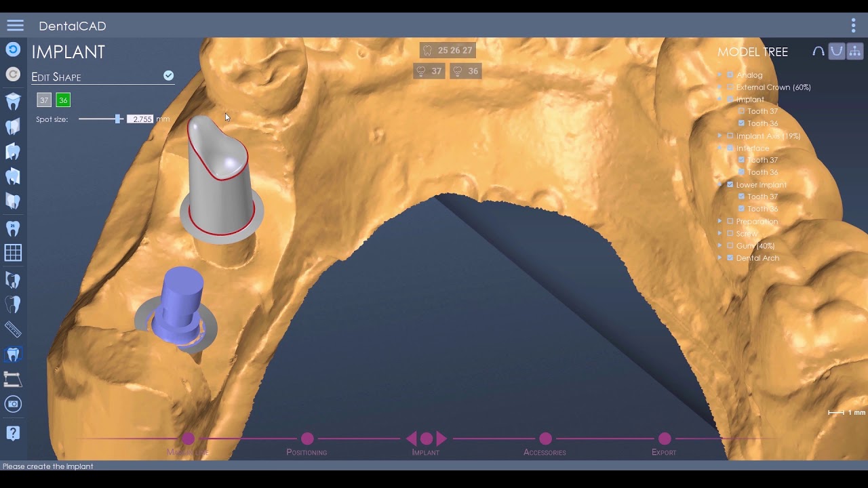Go to the Export workflow step
The image size is (868, 488).
(x=665, y=439)
